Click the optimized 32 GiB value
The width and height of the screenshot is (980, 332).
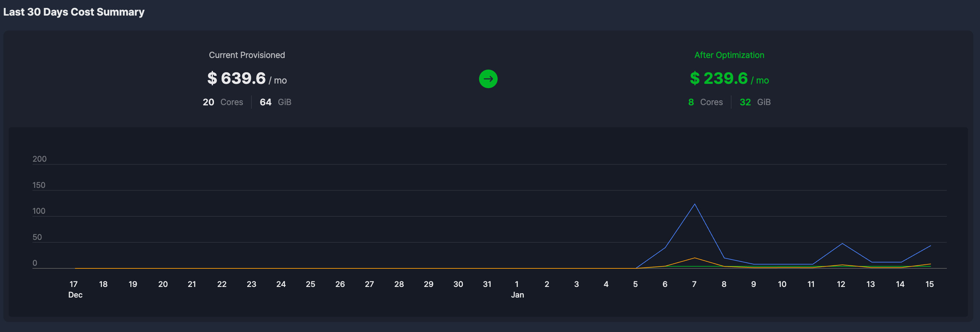755,102
